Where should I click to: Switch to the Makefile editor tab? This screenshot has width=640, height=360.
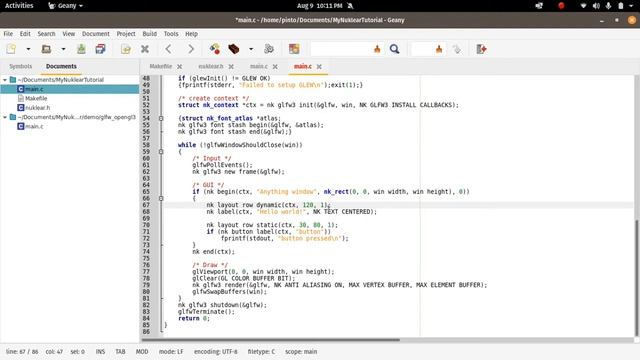161,66
